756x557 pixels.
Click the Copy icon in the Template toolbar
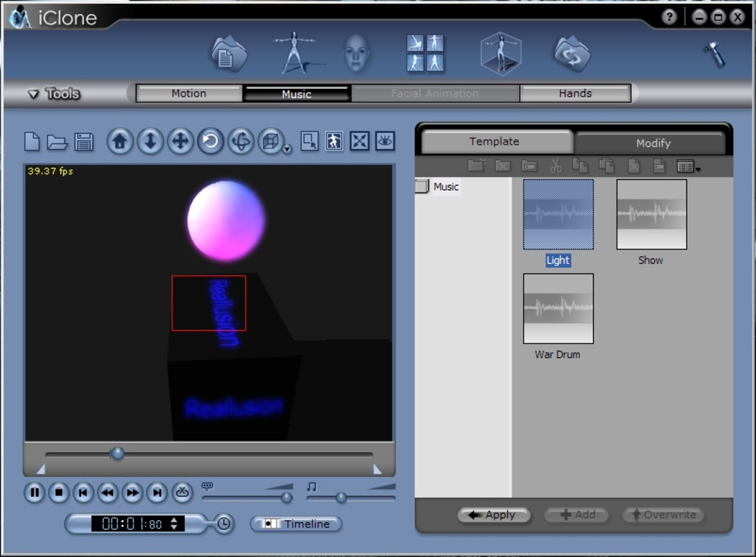(583, 166)
